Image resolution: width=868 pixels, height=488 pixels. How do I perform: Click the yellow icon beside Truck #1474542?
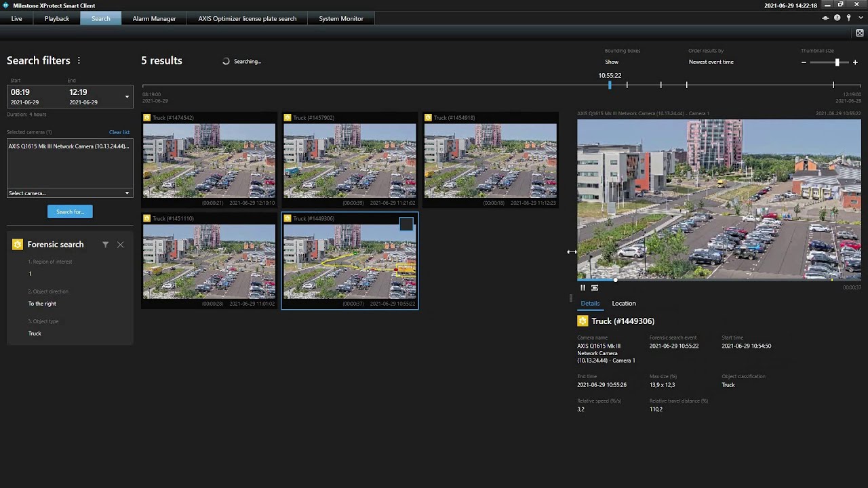pos(146,118)
